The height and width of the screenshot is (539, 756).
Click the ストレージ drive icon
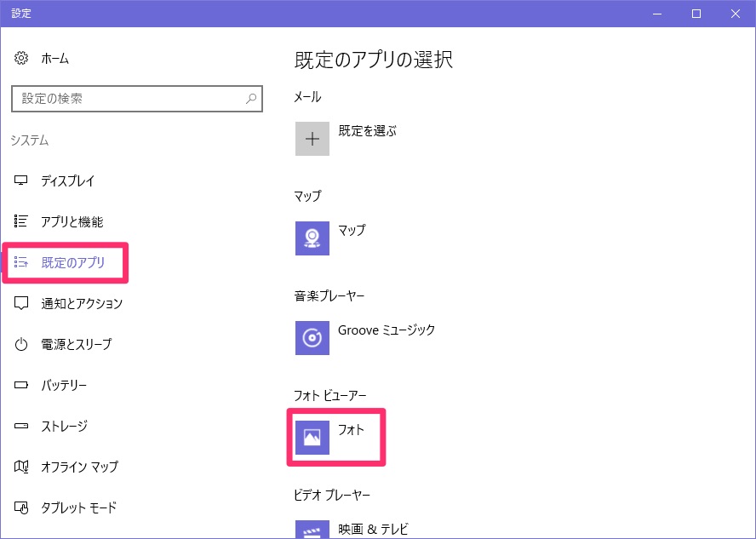point(20,427)
